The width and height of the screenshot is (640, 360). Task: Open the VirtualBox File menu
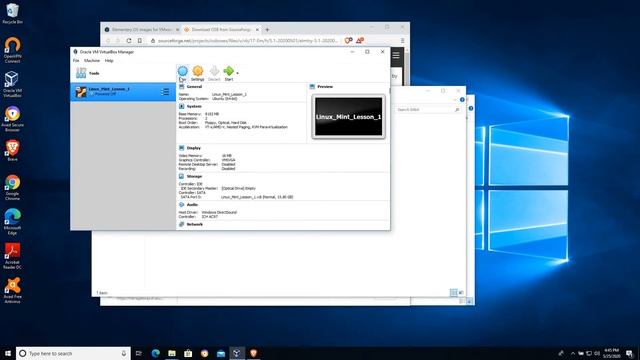click(x=76, y=60)
